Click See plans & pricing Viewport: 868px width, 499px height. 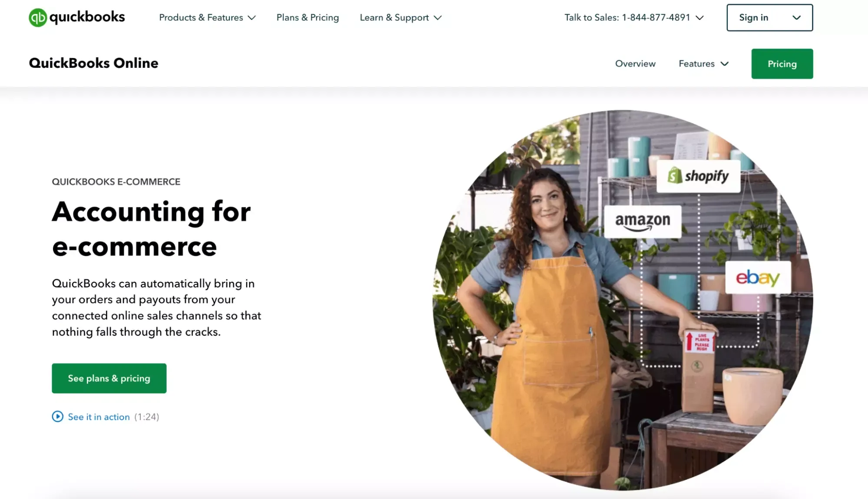[109, 378]
